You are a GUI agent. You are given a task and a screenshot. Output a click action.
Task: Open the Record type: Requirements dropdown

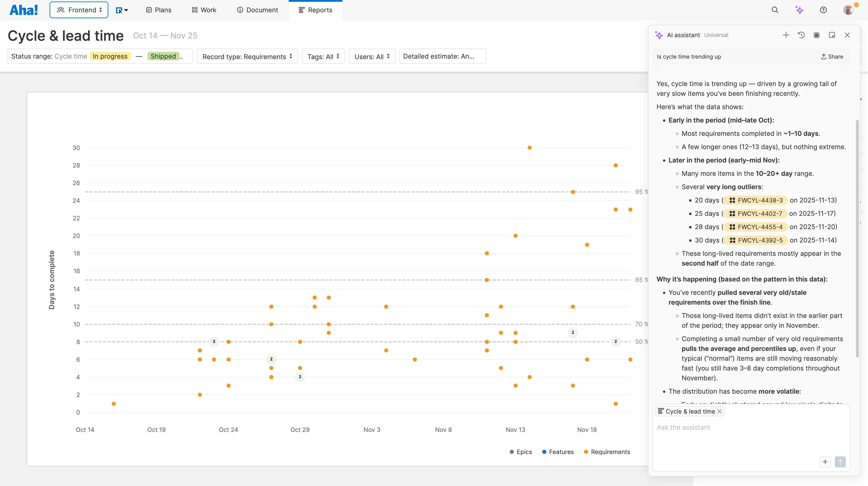247,56
